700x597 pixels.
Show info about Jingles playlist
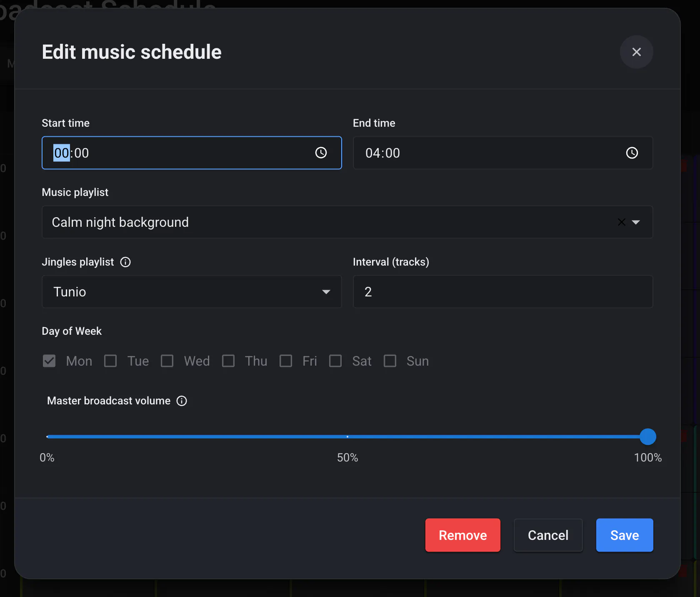[125, 262]
